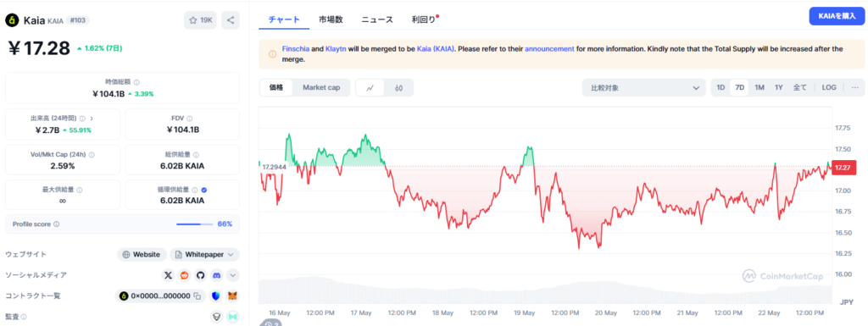Image resolution: width=868 pixels, height=326 pixels.
Task: Toggle LOG scale on the chart
Action: pyautogui.click(x=829, y=87)
